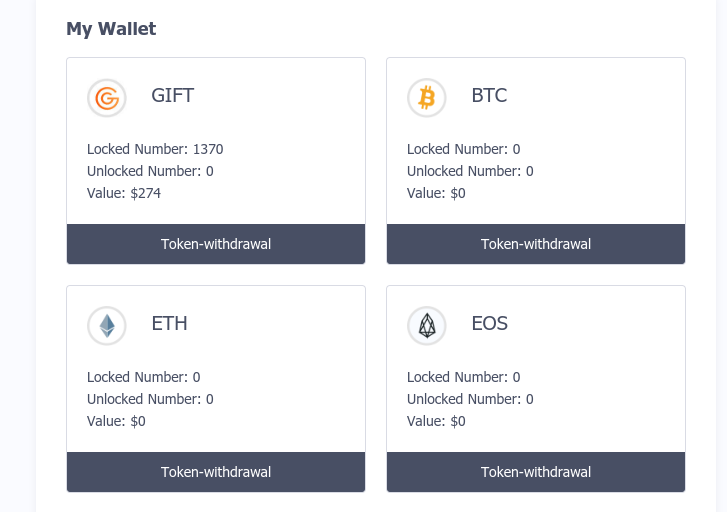Image resolution: width=727 pixels, height=512 pixels.
Task: Click the GIFT Value $274 text
Action: [124, 193]
